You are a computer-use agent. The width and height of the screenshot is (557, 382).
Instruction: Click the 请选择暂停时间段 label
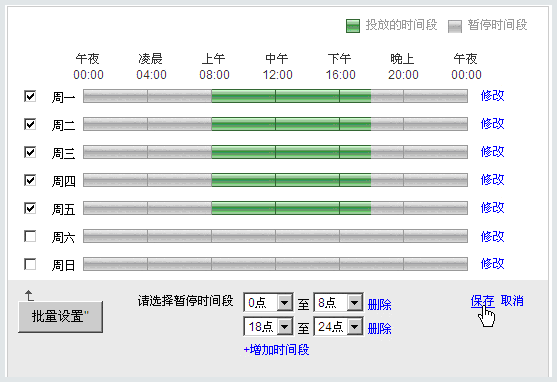click(185, 301)
